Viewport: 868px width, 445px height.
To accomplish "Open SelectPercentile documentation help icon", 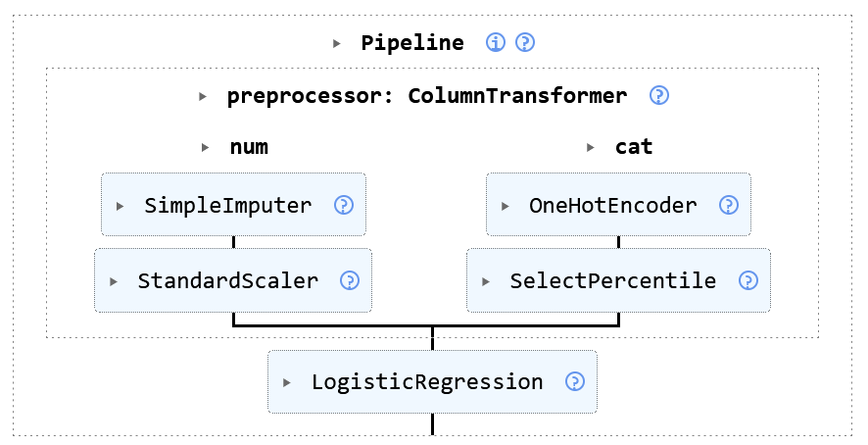I will tap(747, 280).
